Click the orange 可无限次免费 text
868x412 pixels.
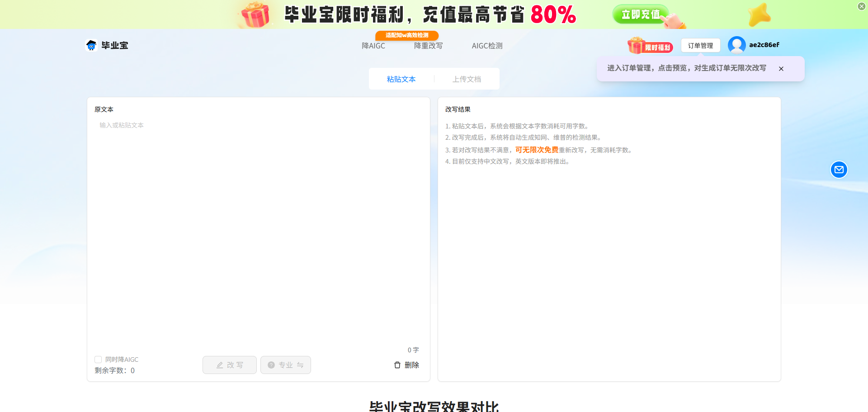[x=537, y=150]
